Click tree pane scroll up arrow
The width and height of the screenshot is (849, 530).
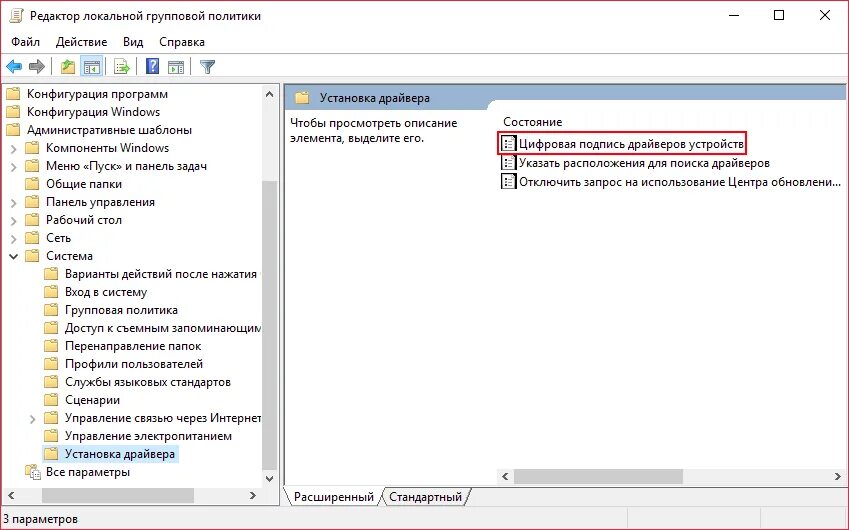point(269,94)
